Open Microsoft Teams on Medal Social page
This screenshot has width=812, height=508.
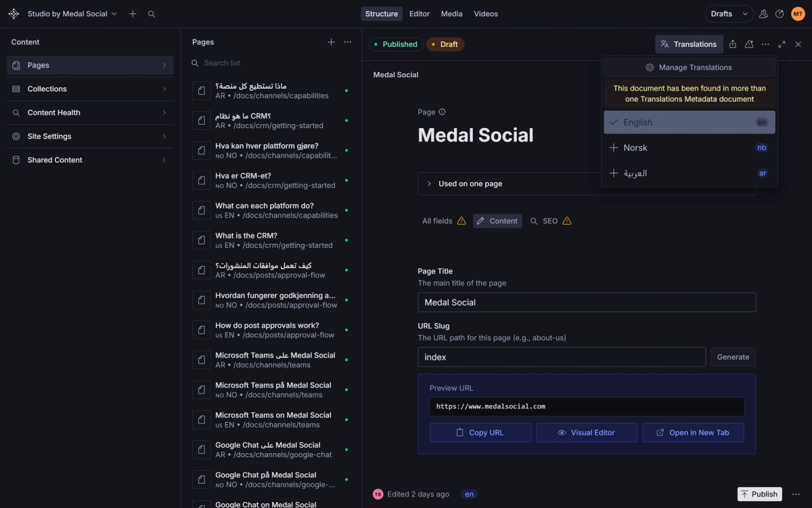(271, 420)
